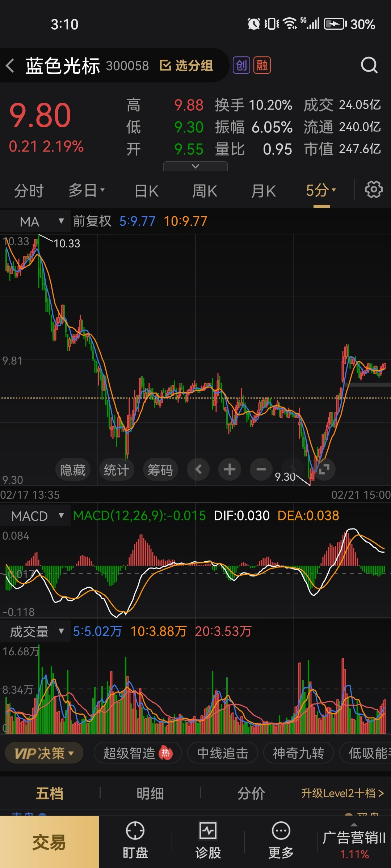Tap stock code 300058
The width and height of the screenshot is (391, 868).
point(127,66)
